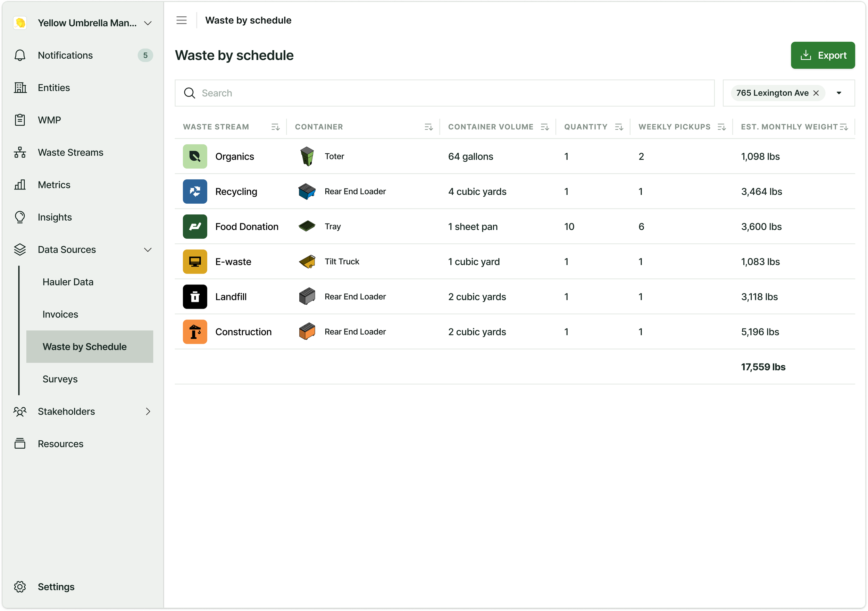Viewport: 868px width, 611px height.
Task: Remove the 765 Lexington Ave filter chip
Action: 816,93
